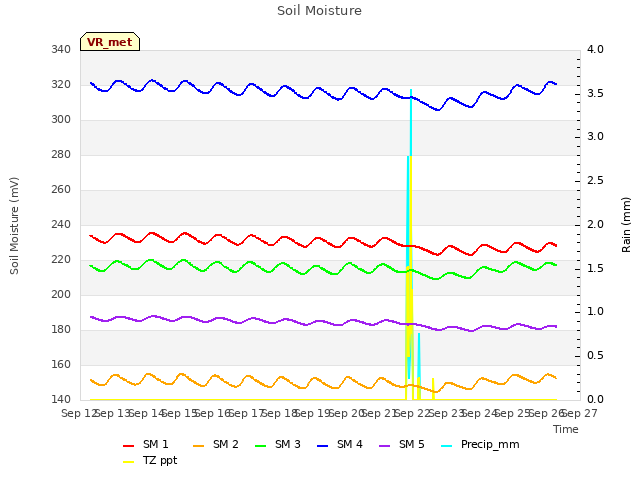Click the 4.0 rain axis value
The height and width of the screenshot is (480, 640).
tap(595, 49)
